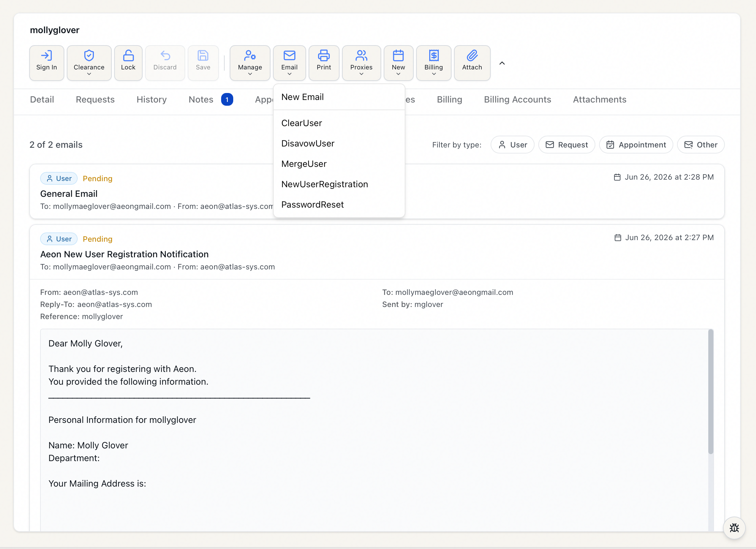Open the Manage user settings button
This screenshot has height=549, width=756.
point(250,63)
